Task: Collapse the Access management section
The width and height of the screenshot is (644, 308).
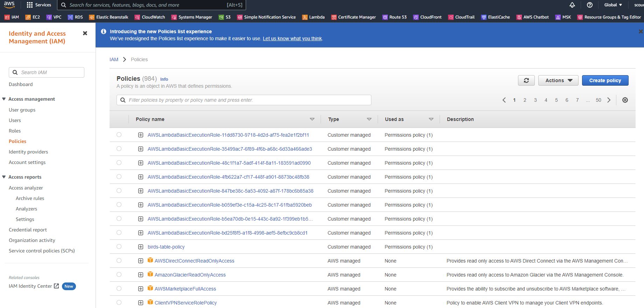Action: (4, 99)
